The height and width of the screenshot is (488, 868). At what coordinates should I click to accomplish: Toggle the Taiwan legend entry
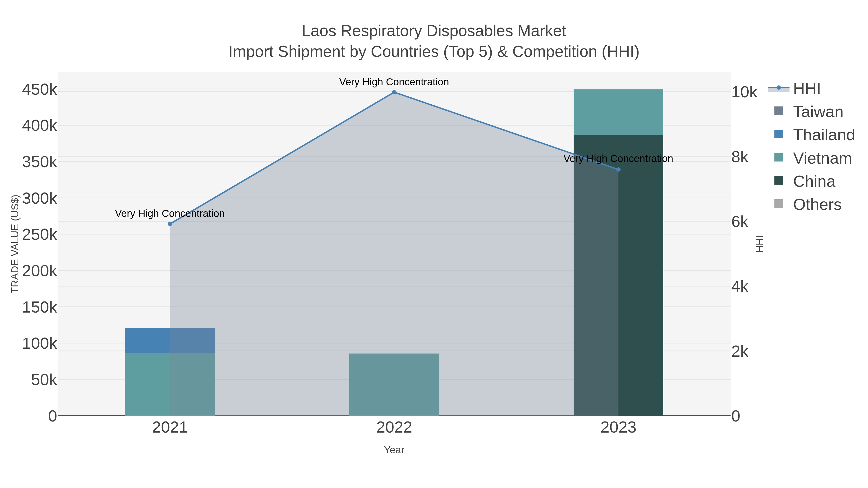tap(809, 112)
